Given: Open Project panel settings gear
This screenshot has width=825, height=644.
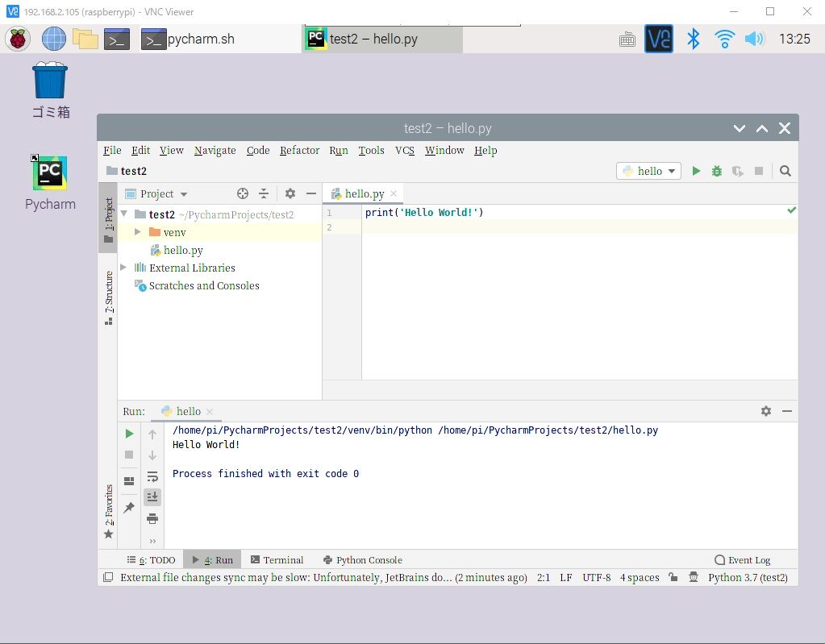Looking at the screenshot, I should pos(290,193).
